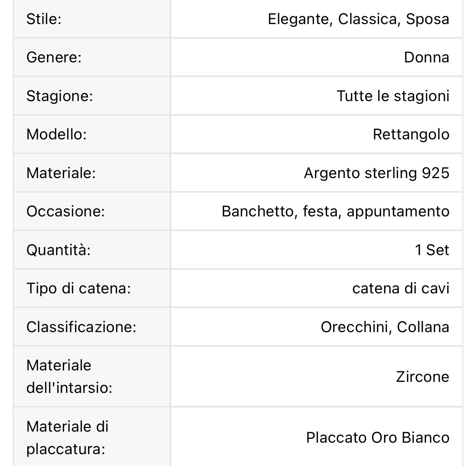Select "Banchetto, festa, appuntamento" text

(x=335, y=211)
